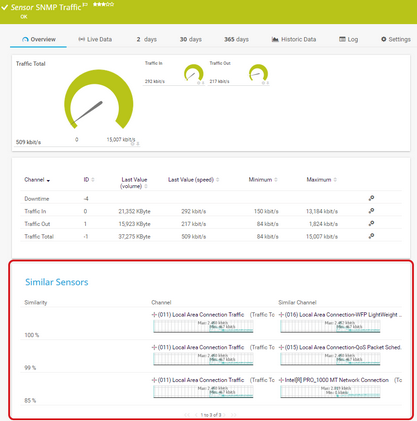417x421 pixels.
Task: Click the flag icon beside Sensor SNMP Traffic
Action: tap(85, 4)
